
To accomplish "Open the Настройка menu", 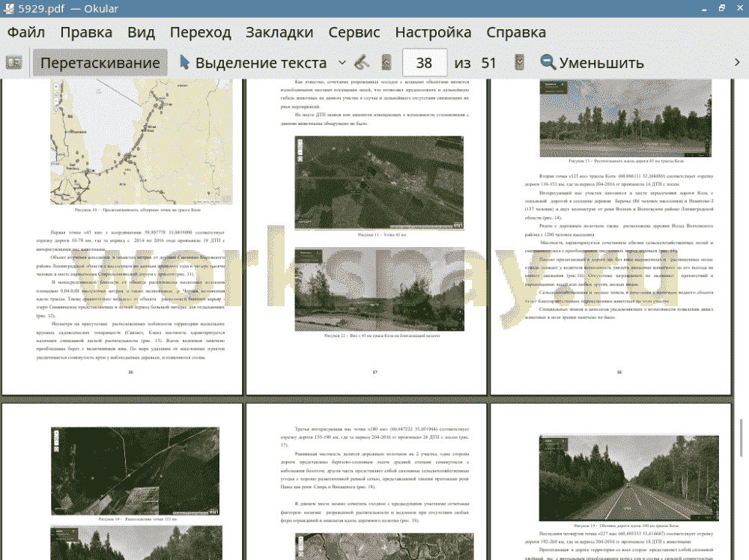I will pyautogui.click(x=433, y=32).
